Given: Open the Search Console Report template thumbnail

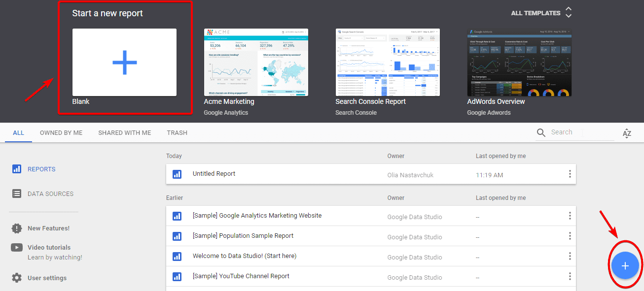Looking at the screenshot, I should (388, 62).
